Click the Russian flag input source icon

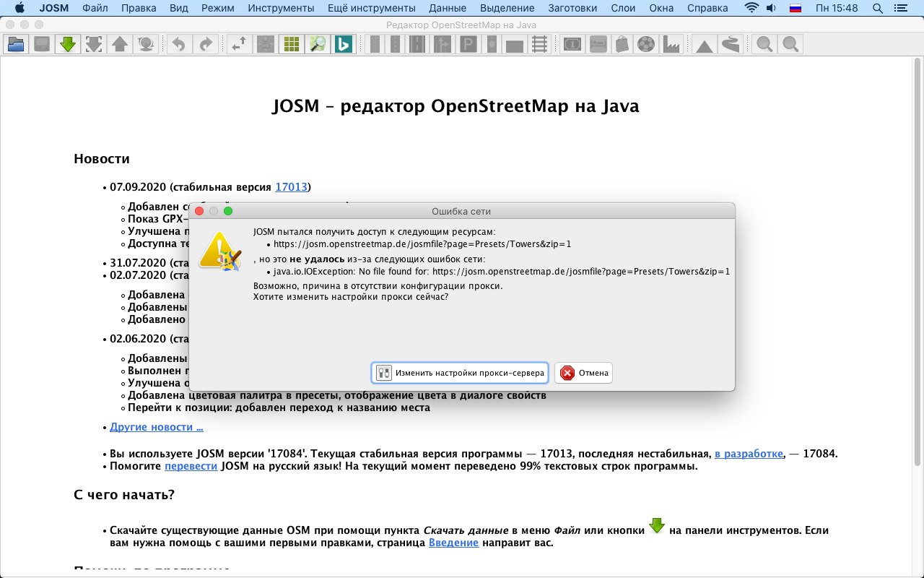click(796, 8)
